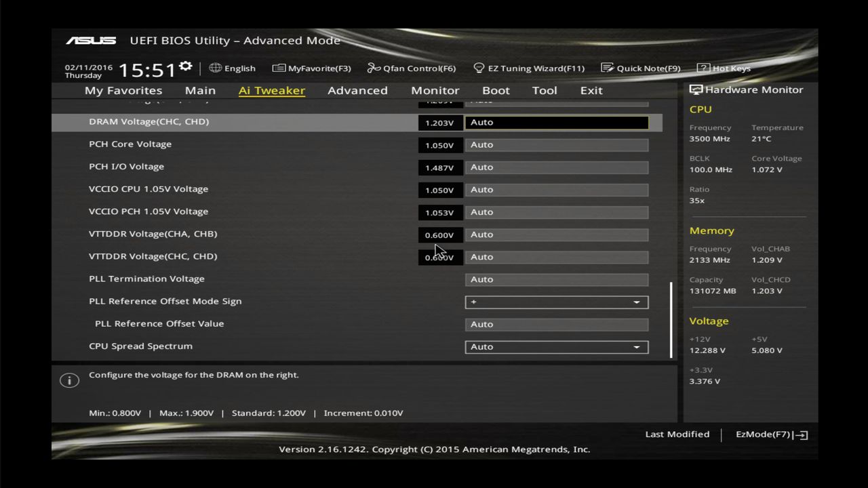Click the VTTDDR Voltage(CHC, CHD) Auto field

[x=557, y=256]
